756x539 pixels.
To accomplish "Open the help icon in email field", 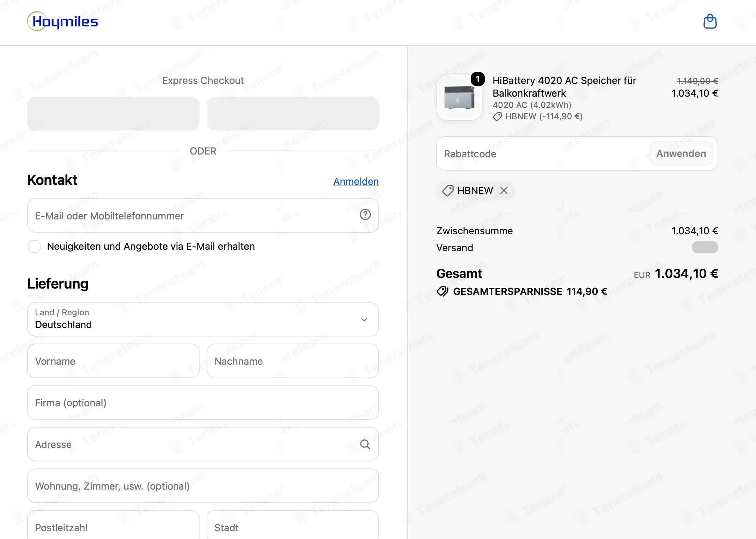I will [365, 214].
